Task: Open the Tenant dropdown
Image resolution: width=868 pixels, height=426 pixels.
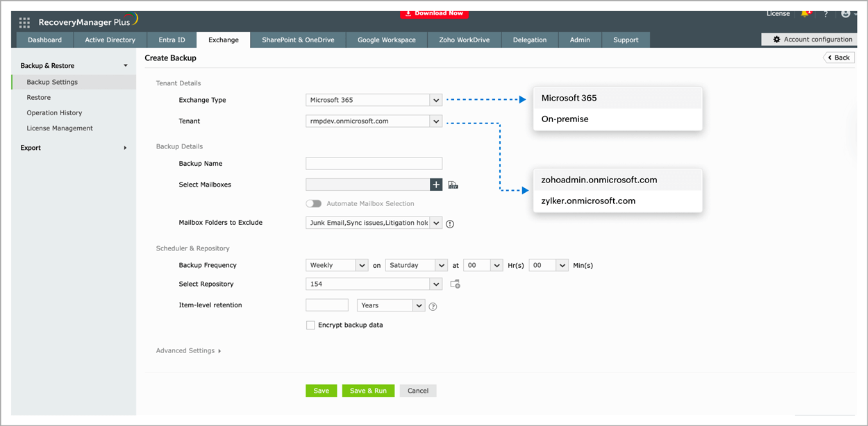Action: coord(374,121)
